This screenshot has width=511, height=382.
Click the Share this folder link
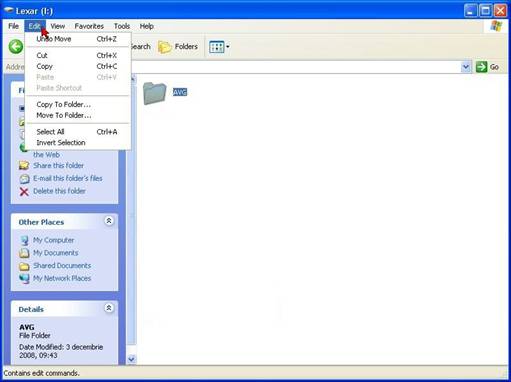pyautogui.click(x=58, y=165)
